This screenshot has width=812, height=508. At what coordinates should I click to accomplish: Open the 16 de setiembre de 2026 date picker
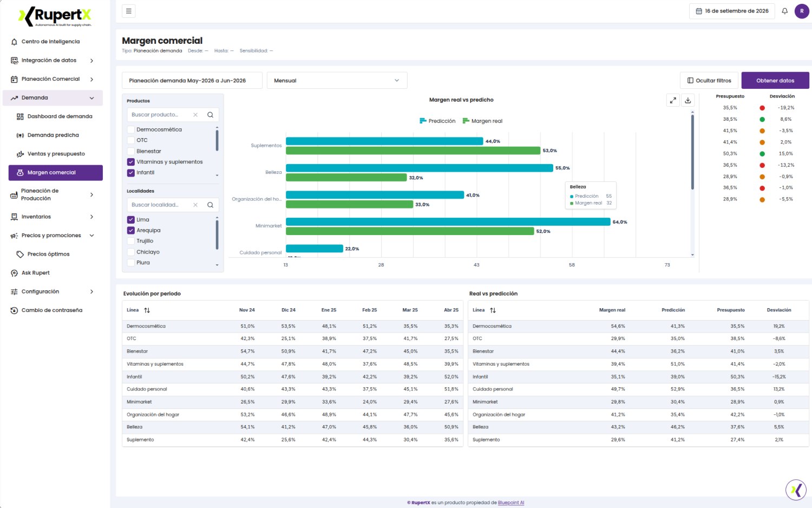732,11
